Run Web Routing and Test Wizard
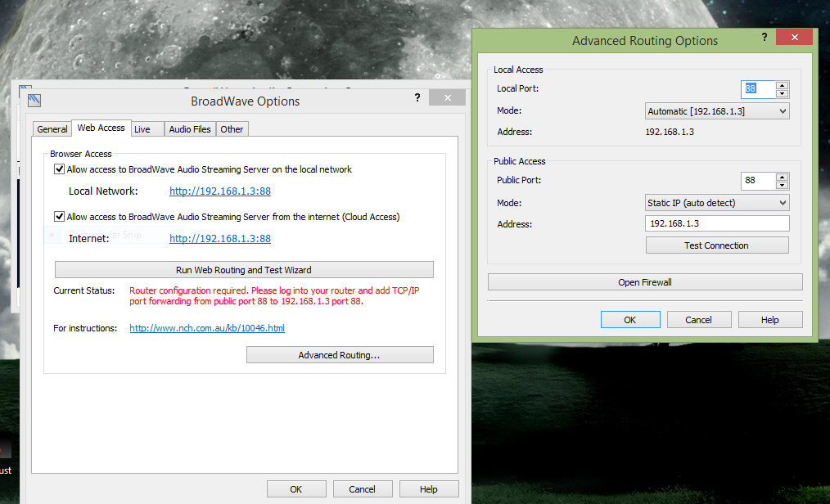830x504 pixels. 244,270
